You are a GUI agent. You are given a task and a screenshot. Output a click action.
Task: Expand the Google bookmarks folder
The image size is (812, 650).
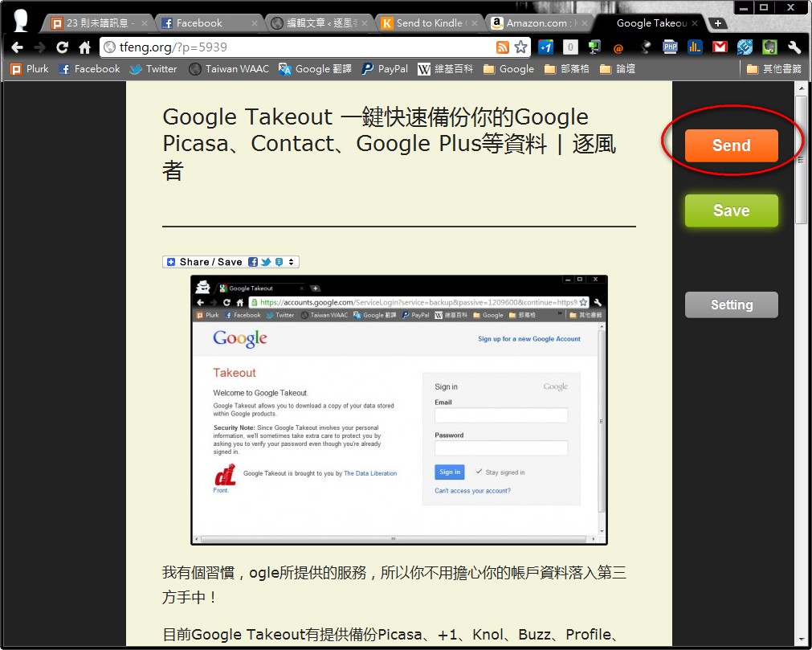coord(508,69)
